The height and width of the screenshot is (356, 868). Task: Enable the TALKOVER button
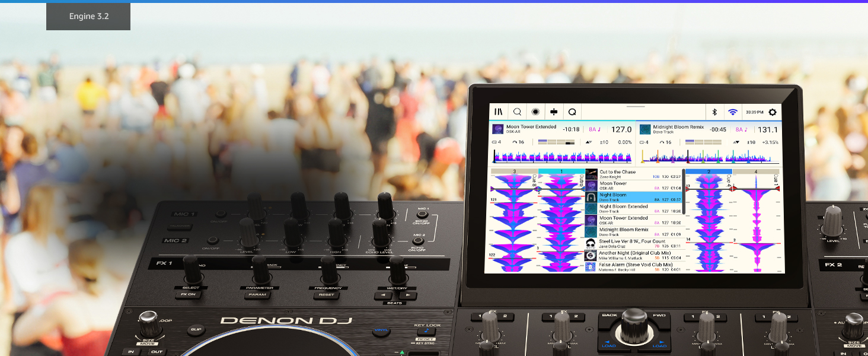pos(180,227)
